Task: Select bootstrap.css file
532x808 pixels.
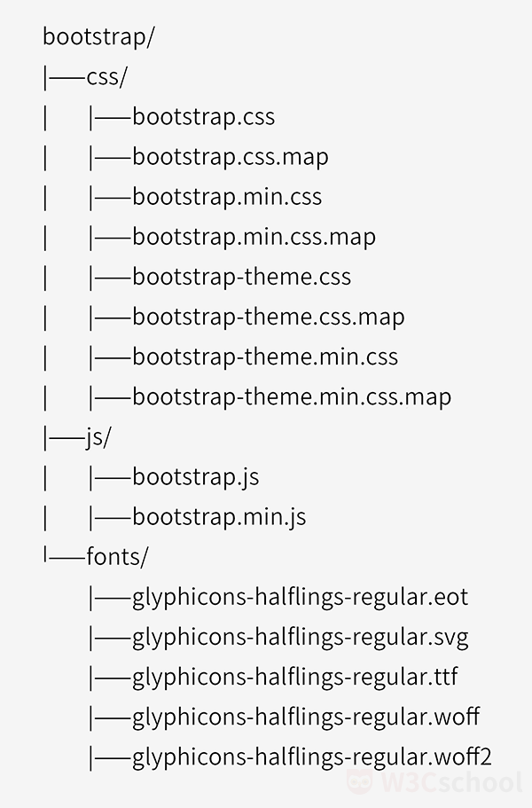Action: (203, 117)
